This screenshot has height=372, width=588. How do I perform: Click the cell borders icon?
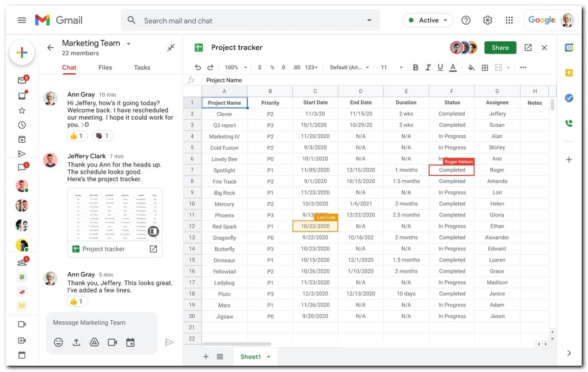click(x=485, y=67)
